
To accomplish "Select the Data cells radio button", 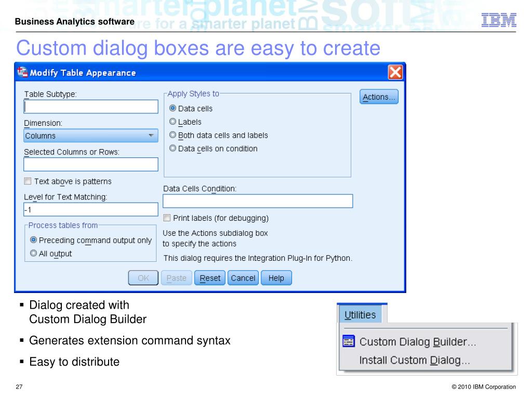I will pyautogui.click(x=172, y=108).
